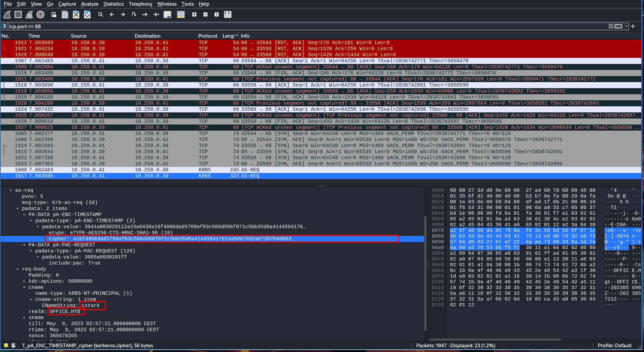This screenshot has width=644, height=352.
Task: Toggle auto-scroll during live capture
Action: click(167, 14)
